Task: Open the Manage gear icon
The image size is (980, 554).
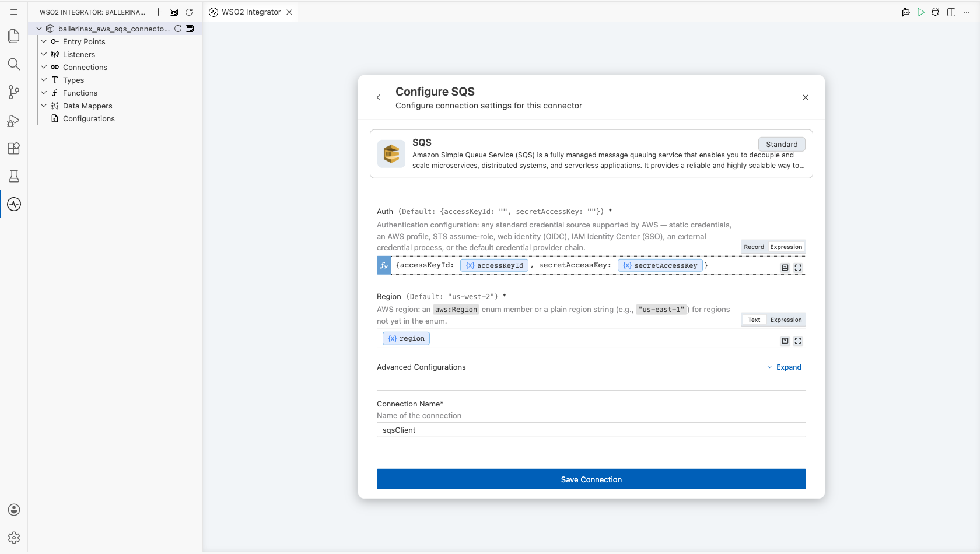Action: 14,538
